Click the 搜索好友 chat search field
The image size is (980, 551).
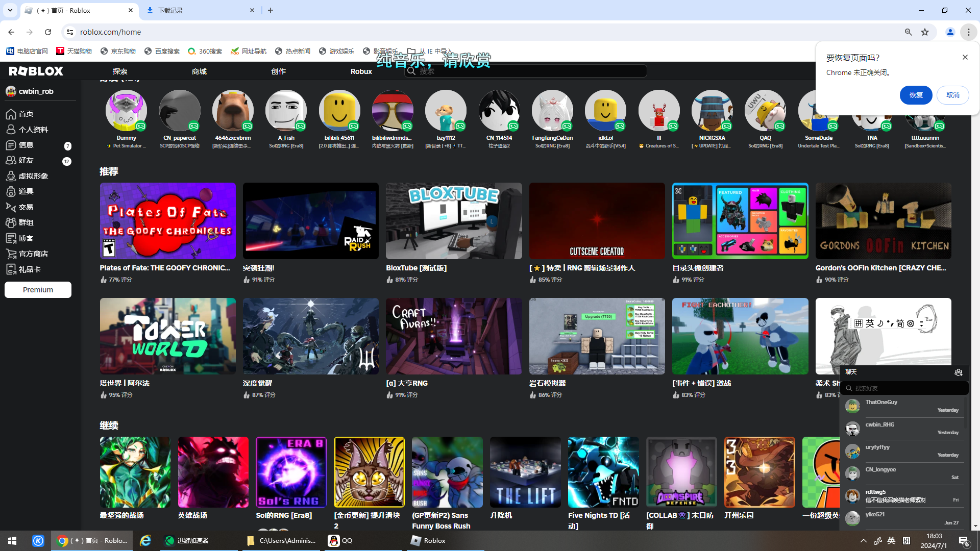(904, 388)
